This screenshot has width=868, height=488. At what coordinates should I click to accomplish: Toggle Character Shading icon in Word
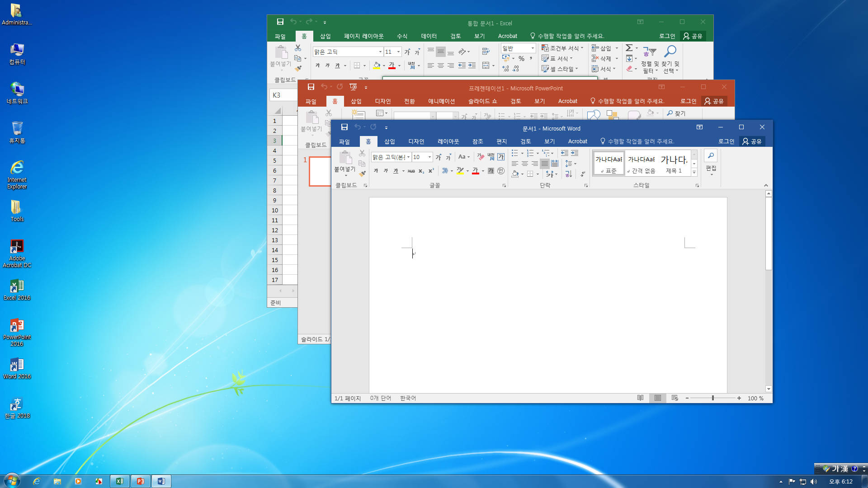tap(491, 171)
